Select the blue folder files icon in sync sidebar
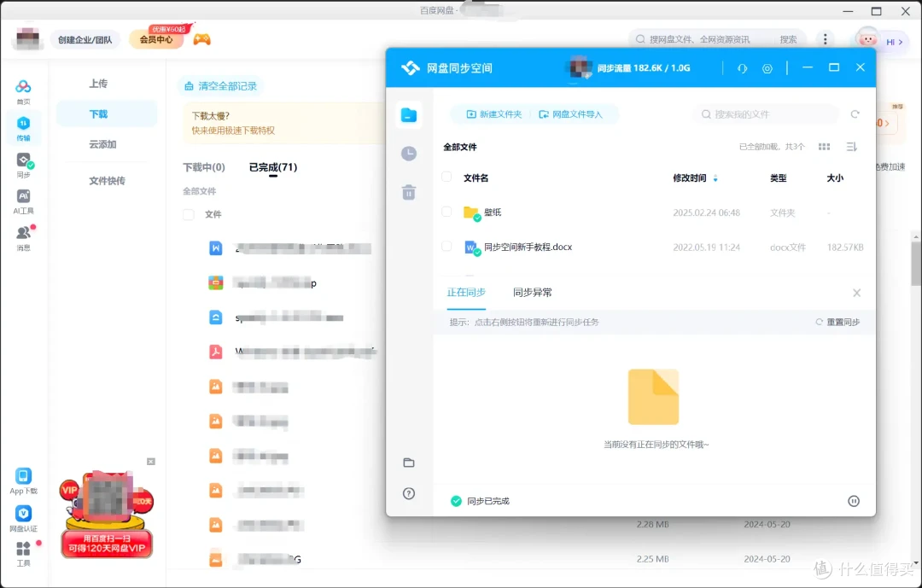Screen dimensions: 922x588 (x=409, y=115)
